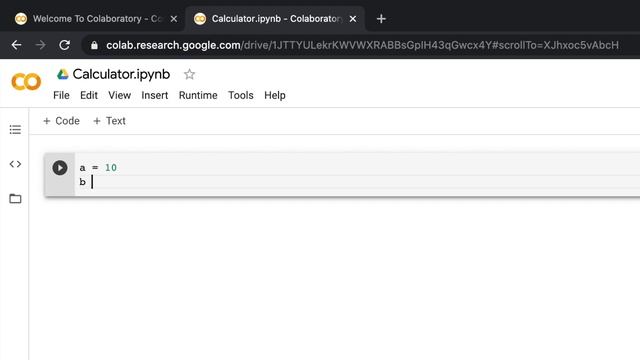Viewport: 640px width, 360px height.
Task: Rename the Calculator.ipynb notebook title
Action: pyautogui.click(x=121, y=74)
